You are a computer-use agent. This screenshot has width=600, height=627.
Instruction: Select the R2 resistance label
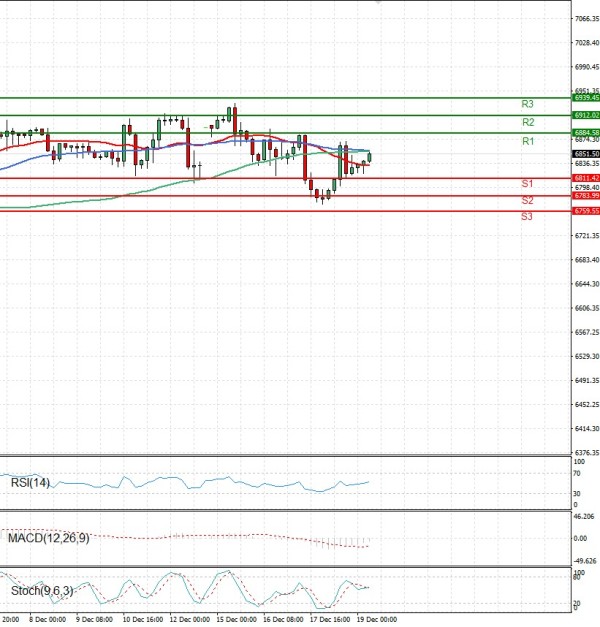tap(527, 122)
